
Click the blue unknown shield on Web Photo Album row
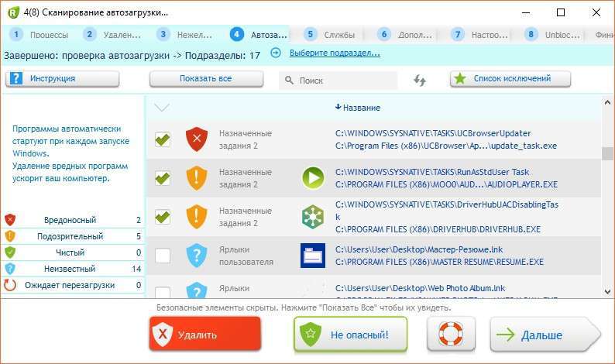[x=197, y=290]
